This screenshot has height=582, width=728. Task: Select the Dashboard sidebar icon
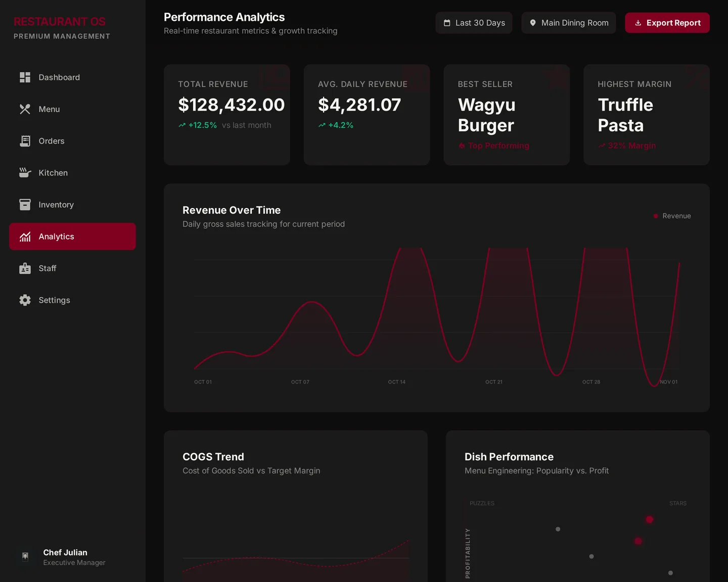pyautogui.click(x=25, y=77)
